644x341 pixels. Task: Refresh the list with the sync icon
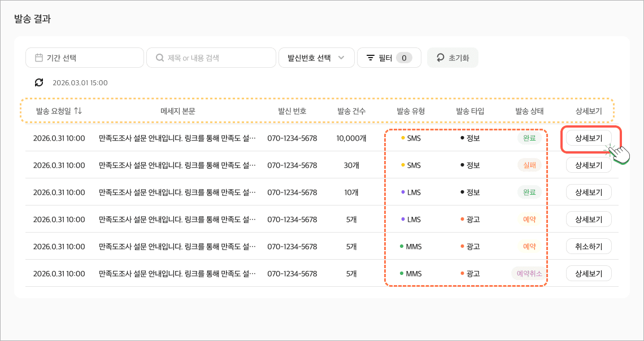tap(39, 82)
